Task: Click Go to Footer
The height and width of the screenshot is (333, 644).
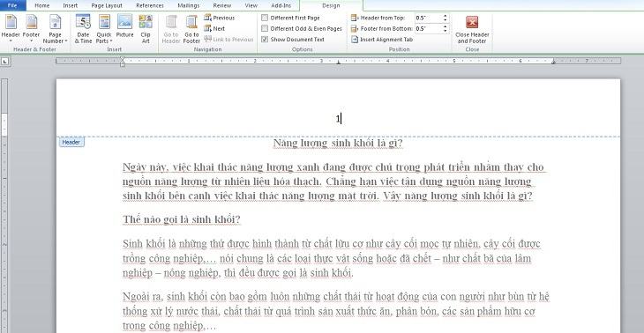Action: coord(191,28)
